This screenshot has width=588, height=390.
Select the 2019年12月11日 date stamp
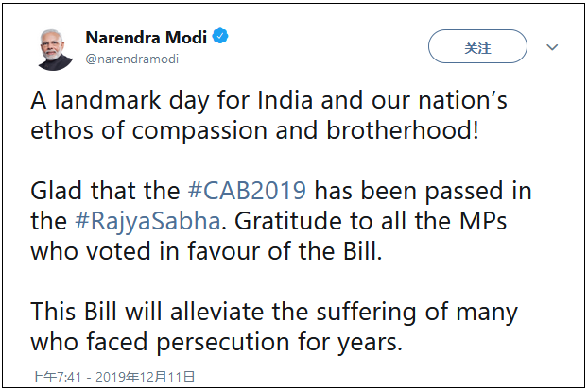pyautogui.click(x=144, y=376)
